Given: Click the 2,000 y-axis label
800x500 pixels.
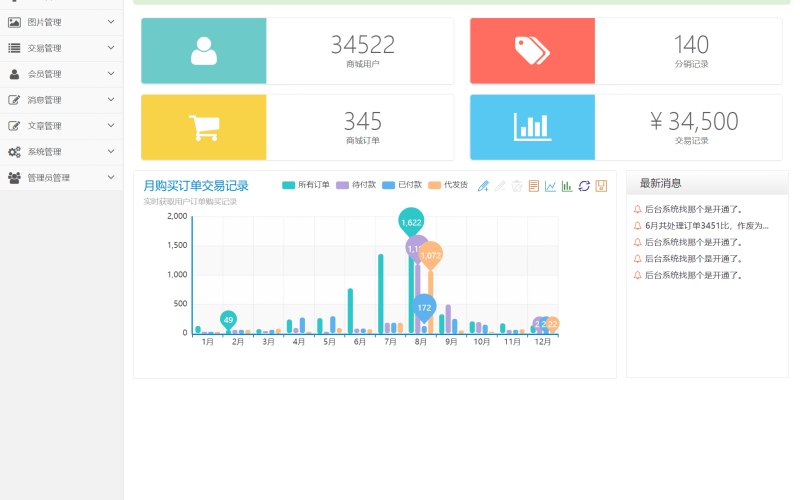Looking at the screenshot, I should (177, 216).
